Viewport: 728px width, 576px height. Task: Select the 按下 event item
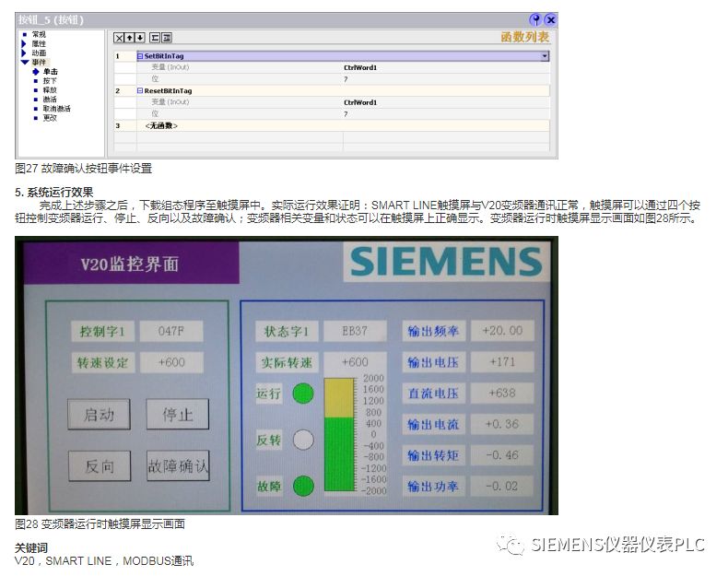point(50,81)
